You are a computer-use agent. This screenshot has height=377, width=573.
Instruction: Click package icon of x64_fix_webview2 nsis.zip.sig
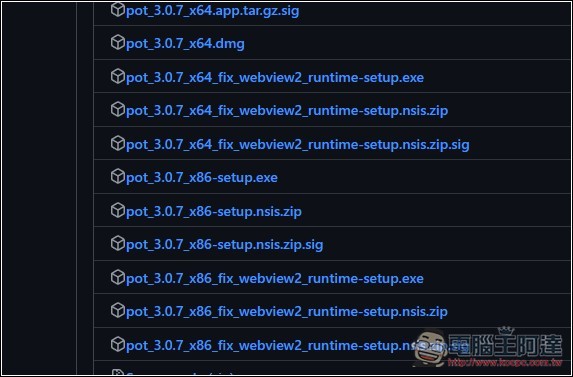pyautogui.click(x=118, y=143)
